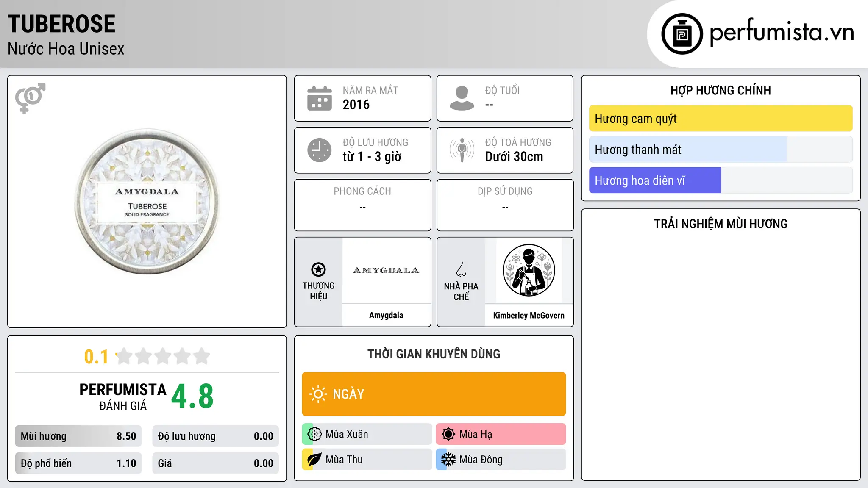
Task: Click the flower icon for Mùa Xuân
Action: coord(314,434)
